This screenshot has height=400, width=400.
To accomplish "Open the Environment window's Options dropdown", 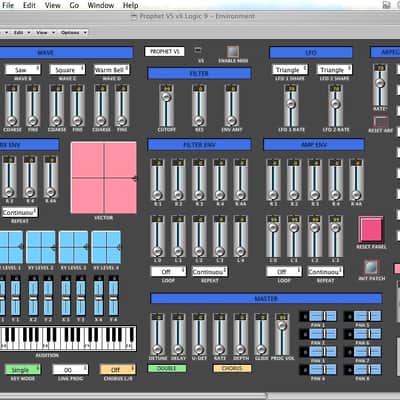I will point(74,32).
